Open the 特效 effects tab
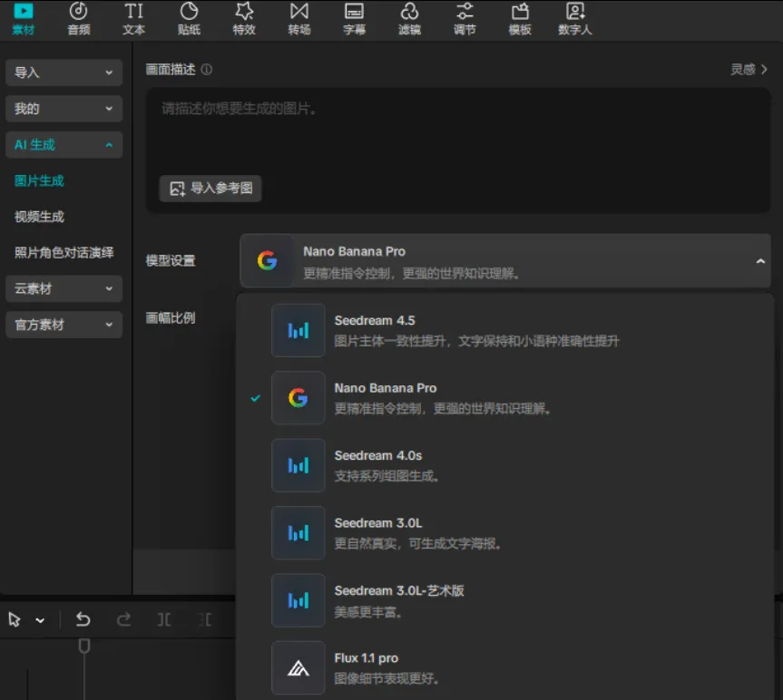The image size is (783, 700). [x=244, y=20]
